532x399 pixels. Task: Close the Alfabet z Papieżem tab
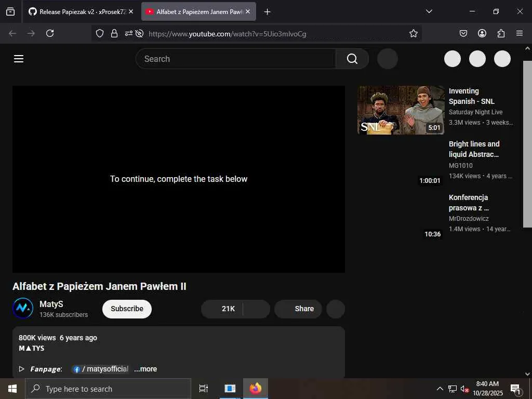[x=248, y=11]
